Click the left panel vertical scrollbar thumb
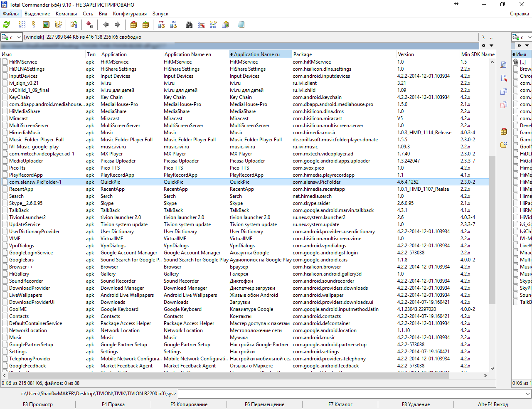 click(492, 230)
